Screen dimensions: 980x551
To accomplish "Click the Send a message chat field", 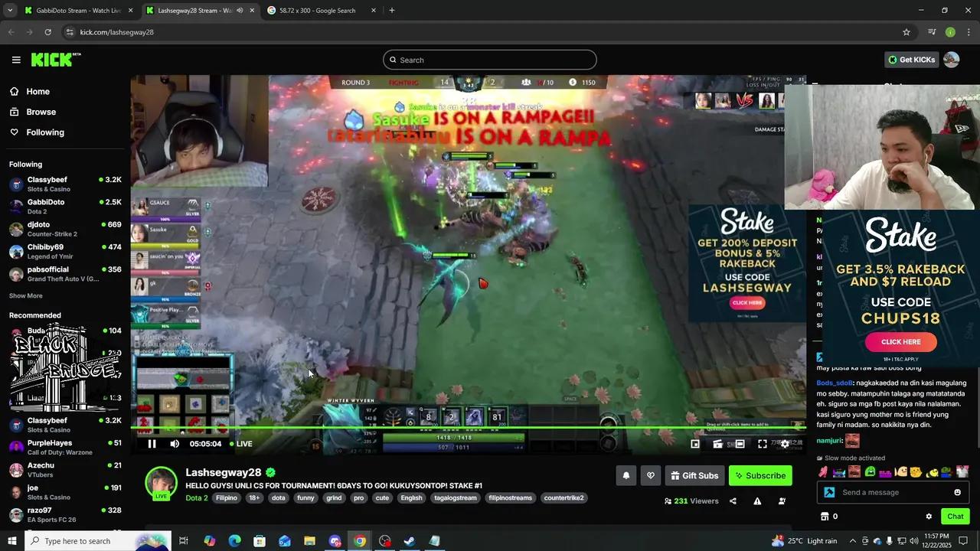I will 880,492.
